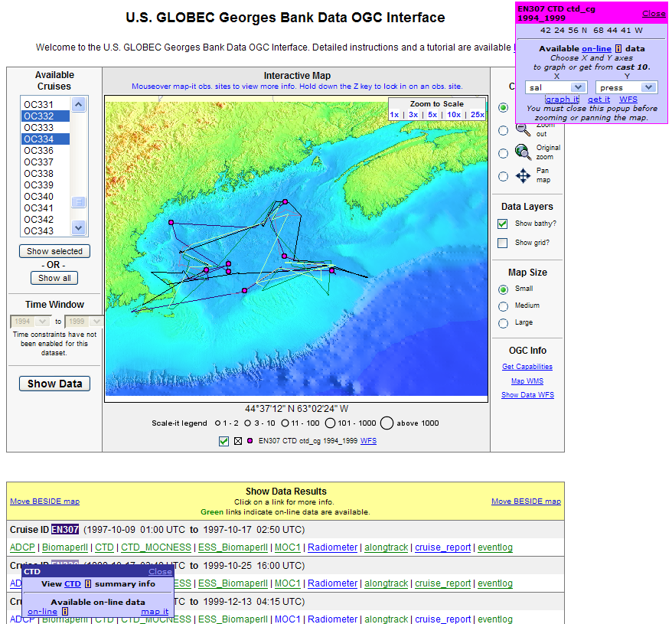Click info icon beside on-line in pink popup
Screen dimensions: 672x624
[618, 49]
